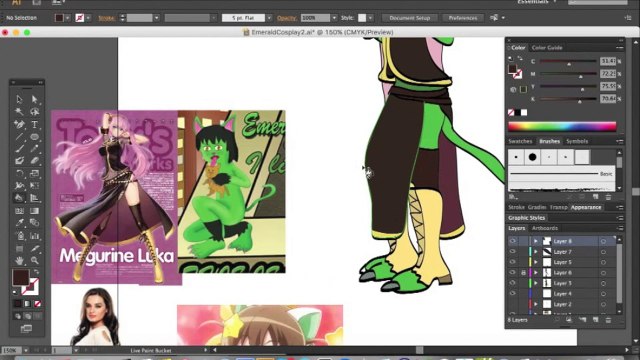The width and height of the screenshot is (640, 360).
Task: Select the Live Paint Bucket tool
Action: [19, 198]
